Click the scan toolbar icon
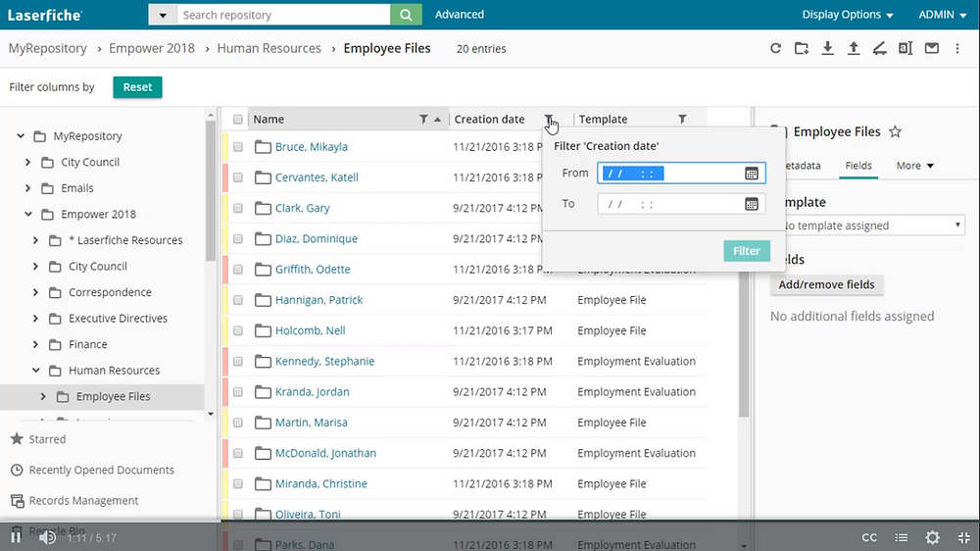The image size is (980, 551). [x=879, y=48]
